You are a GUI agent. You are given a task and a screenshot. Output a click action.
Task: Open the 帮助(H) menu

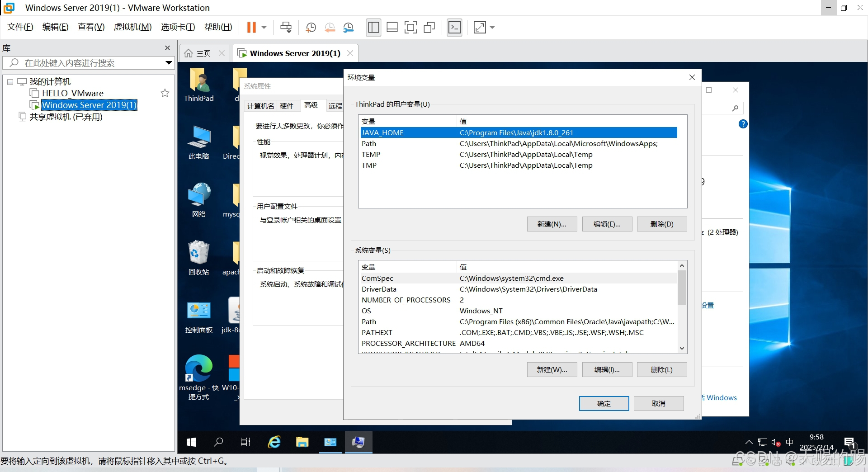click(218, 27)
